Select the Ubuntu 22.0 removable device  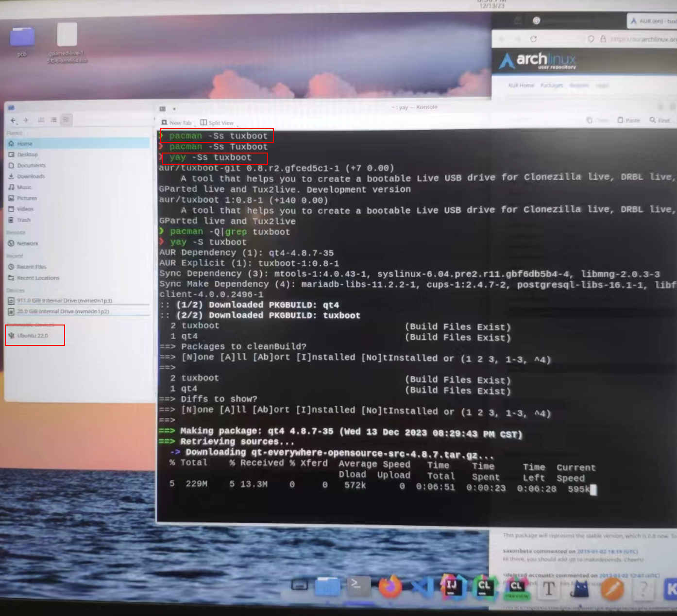tap(33, 336)
